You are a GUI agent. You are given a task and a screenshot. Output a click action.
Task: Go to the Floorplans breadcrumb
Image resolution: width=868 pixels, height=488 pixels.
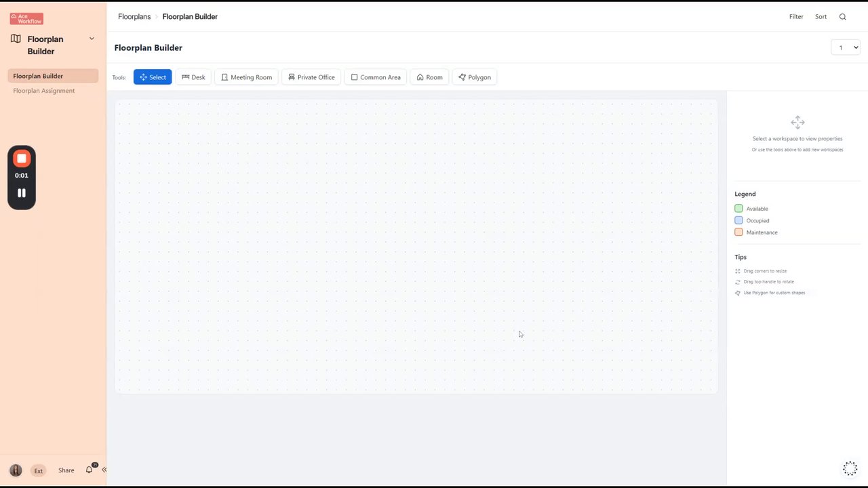click(x=134, y=16)
